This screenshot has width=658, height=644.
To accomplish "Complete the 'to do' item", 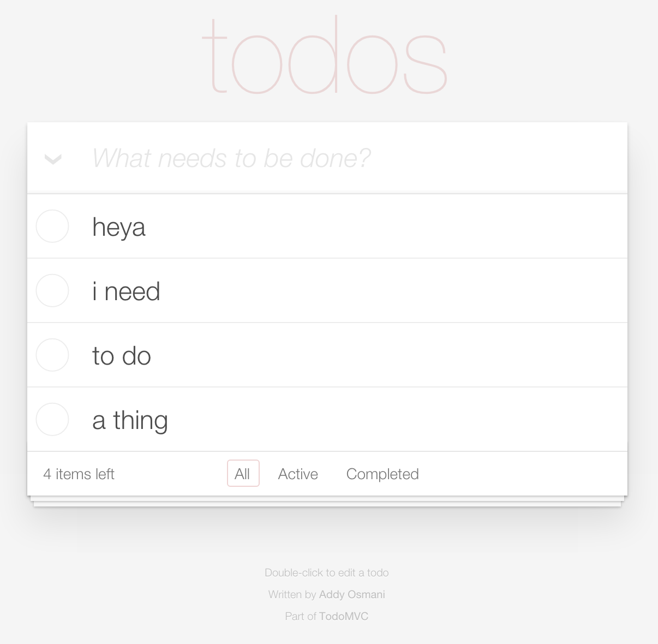I will click(x=52, y=355).
